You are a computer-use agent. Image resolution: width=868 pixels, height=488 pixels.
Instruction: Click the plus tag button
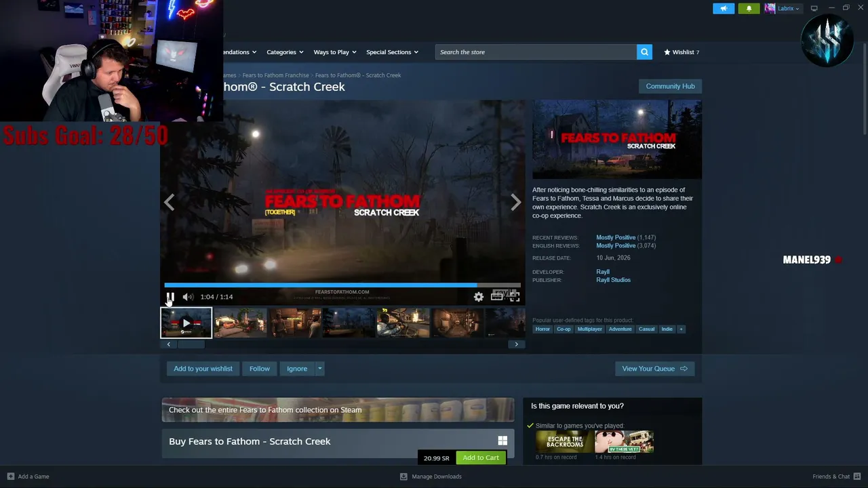click(x=681, y=329)
